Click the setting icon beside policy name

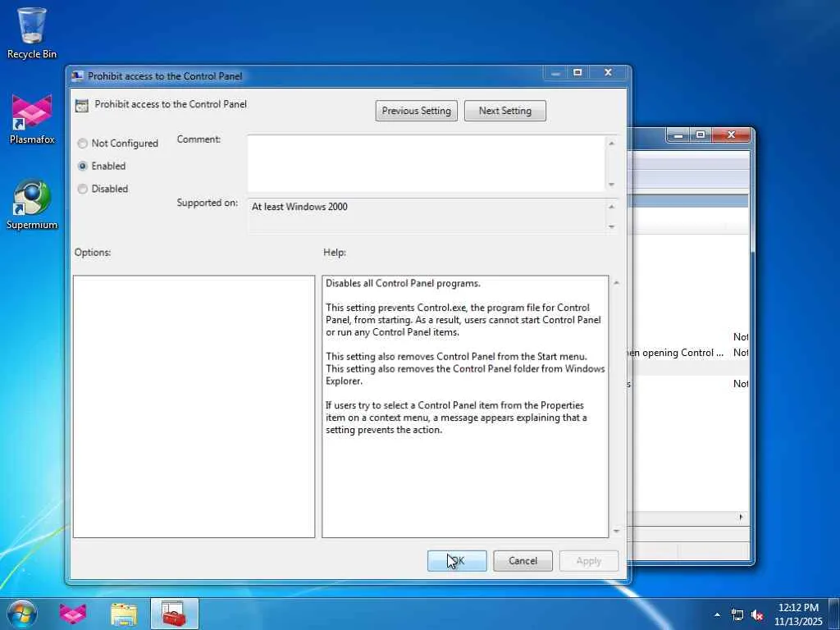point(81,106)
